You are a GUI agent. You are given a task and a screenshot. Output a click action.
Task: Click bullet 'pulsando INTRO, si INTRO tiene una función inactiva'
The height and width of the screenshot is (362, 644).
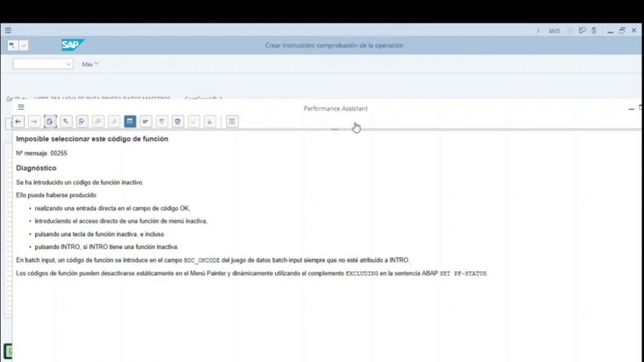107,247
